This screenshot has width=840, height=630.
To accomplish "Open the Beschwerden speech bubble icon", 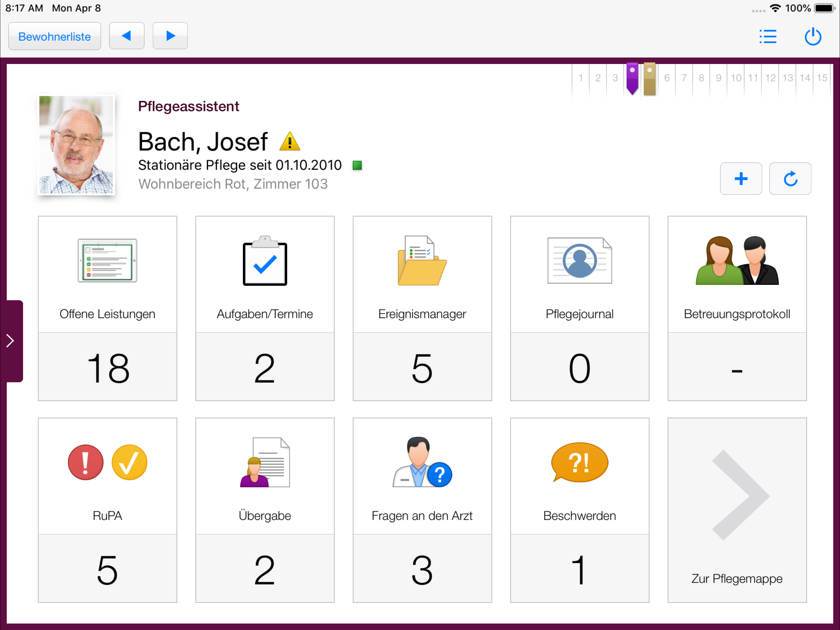I will click(x=580, y=462).
